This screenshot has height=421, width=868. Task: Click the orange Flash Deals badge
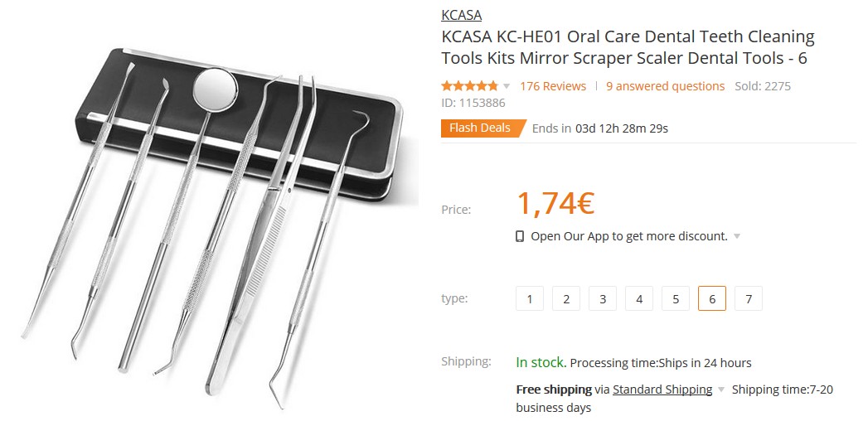point(483,128)
